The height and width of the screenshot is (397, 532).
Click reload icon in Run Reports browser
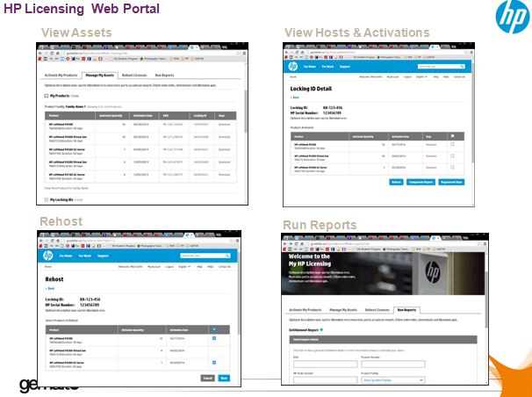pyautogui.click(x=296, y=244)
